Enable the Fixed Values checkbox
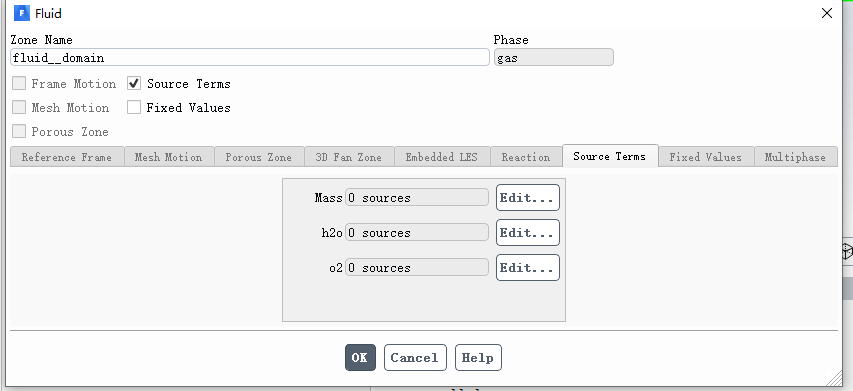The image size is (853, 391). pyautogui.click(x=134, y=107)
